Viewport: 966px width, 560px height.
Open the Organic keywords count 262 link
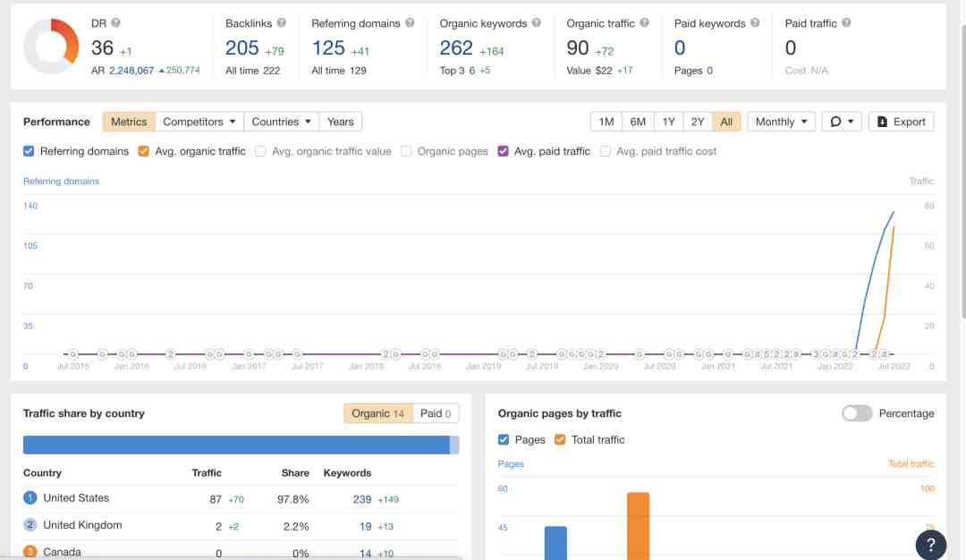point(456,47)
